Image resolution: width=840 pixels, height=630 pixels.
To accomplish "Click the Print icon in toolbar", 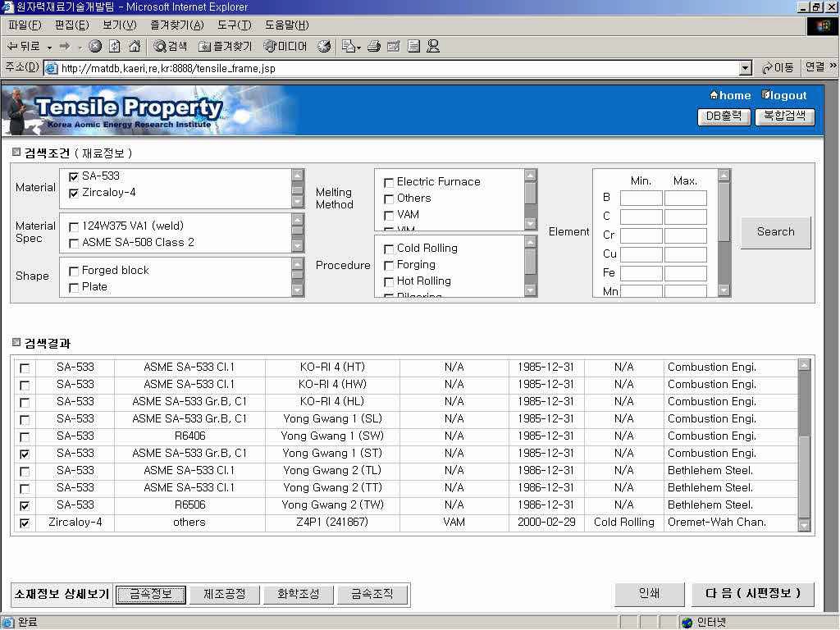I will [374, 47].
